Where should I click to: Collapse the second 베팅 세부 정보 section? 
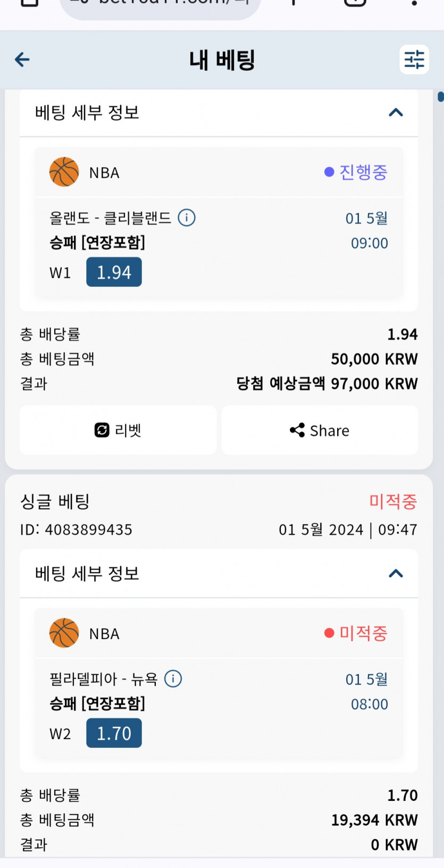(x=396, y=573)
